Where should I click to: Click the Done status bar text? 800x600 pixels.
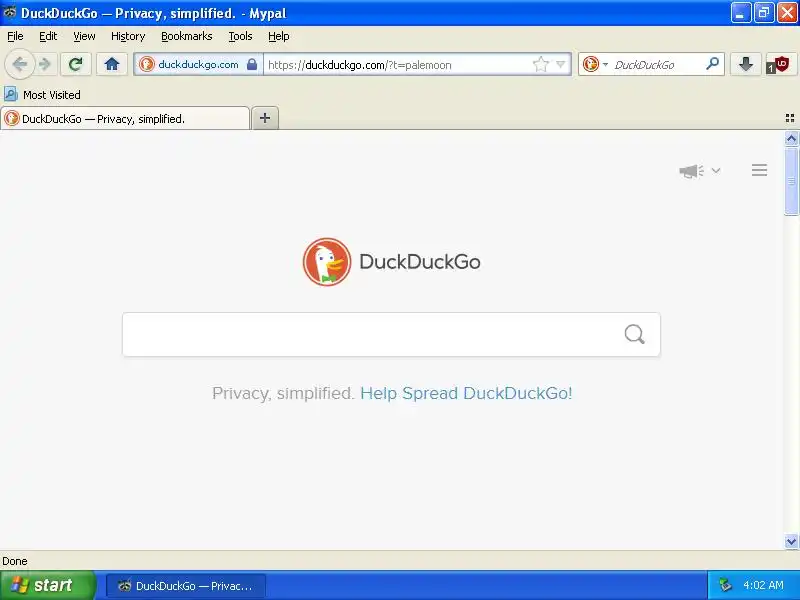pyautogui.click(x=15, y=561)
